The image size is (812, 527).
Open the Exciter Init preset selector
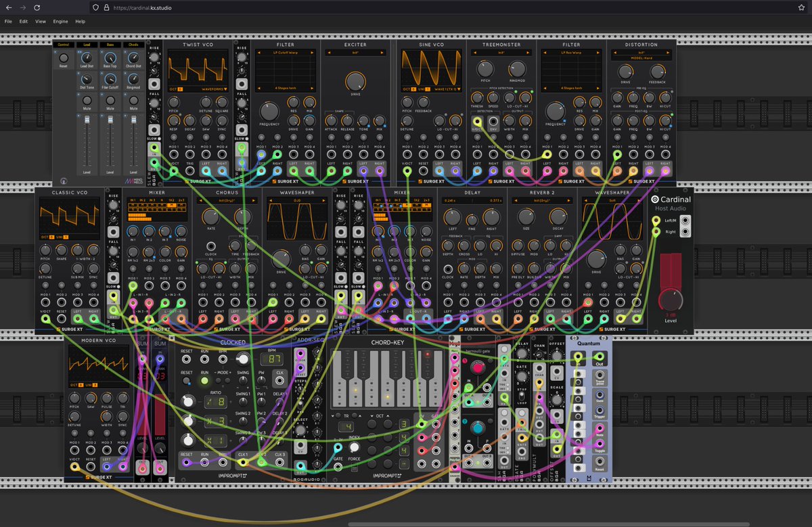pos(355,52)
